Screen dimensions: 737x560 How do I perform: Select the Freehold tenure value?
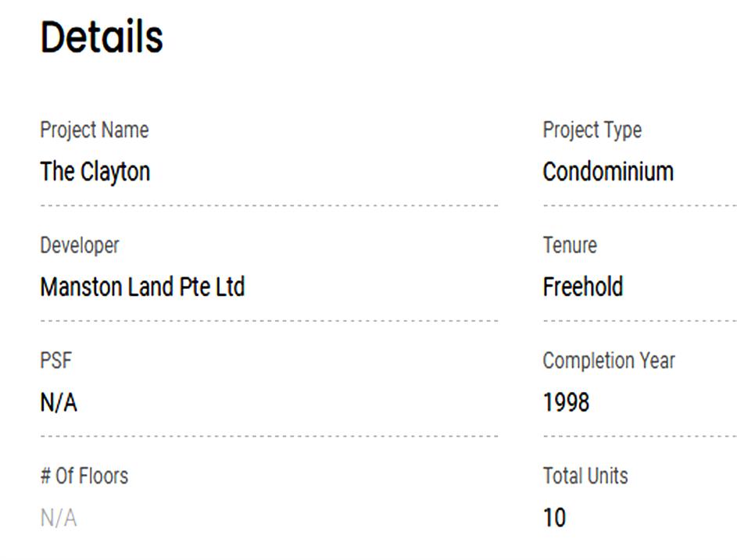(x=582, y=287)
